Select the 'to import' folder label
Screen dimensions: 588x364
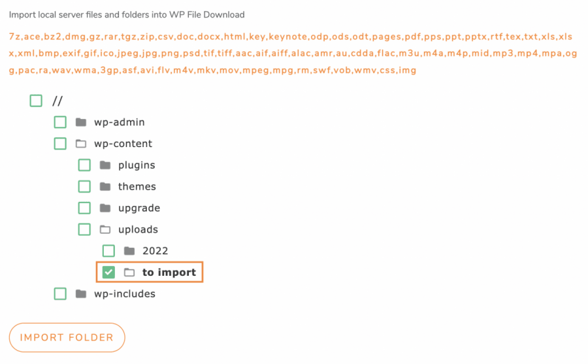[169, 273]
